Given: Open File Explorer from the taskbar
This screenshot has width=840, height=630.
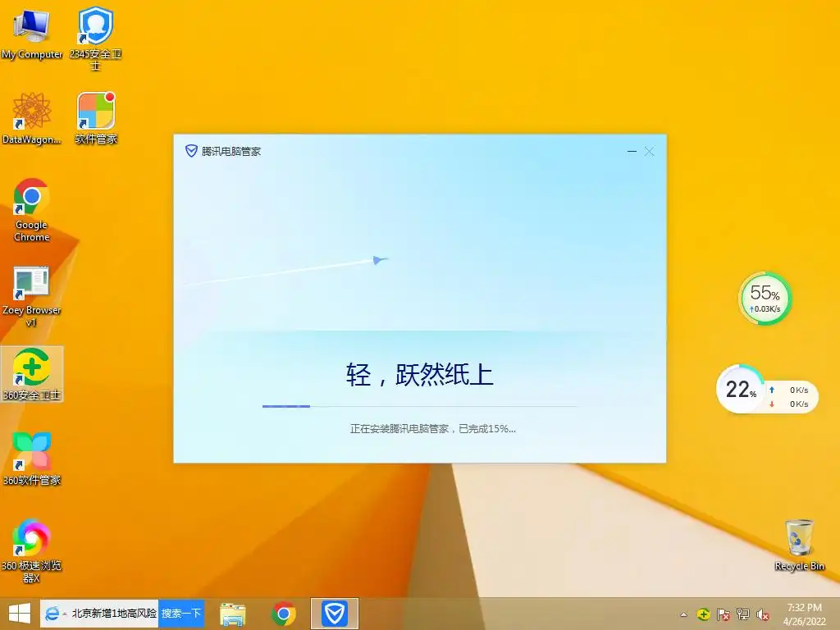Looking at the screenshot, I should (232, 614).
